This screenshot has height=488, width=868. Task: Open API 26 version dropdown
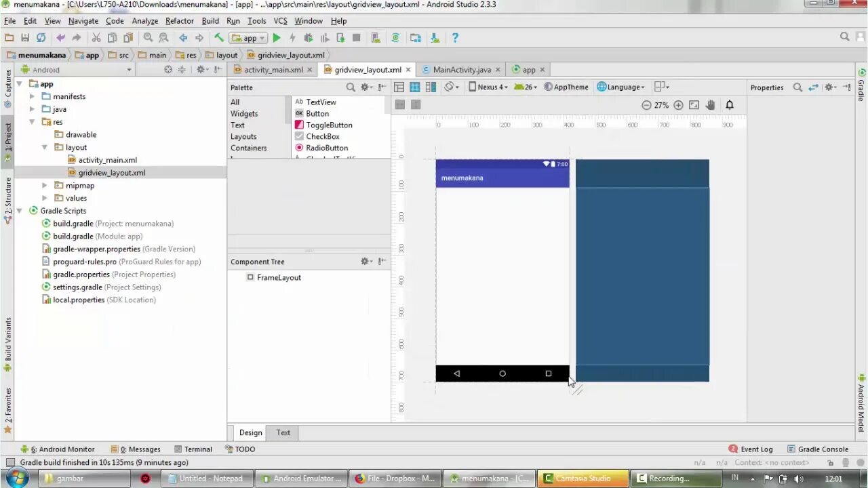[526, 87]
